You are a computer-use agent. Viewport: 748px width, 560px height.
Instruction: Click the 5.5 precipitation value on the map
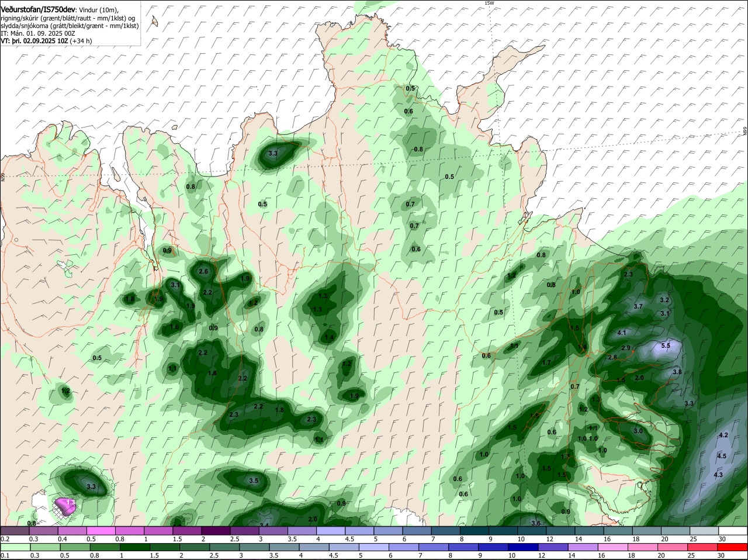[x=666, y=345]
